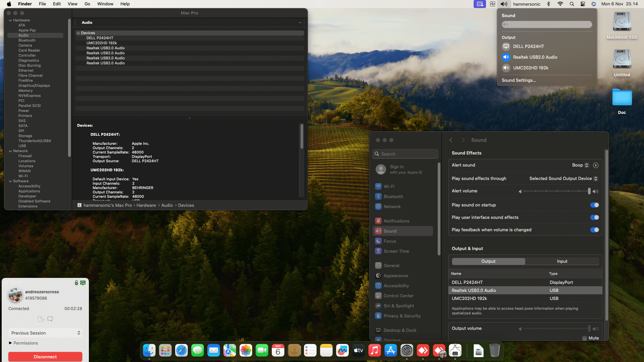Launch Safari from the Dock
This screenshot has height=362, width=644.
(x=181, y=351)
